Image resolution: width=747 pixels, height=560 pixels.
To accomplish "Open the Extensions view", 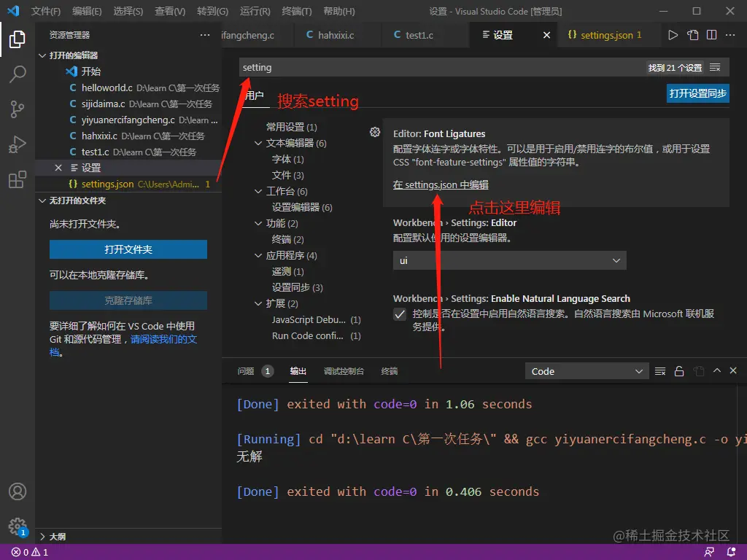I will (18, 179).
